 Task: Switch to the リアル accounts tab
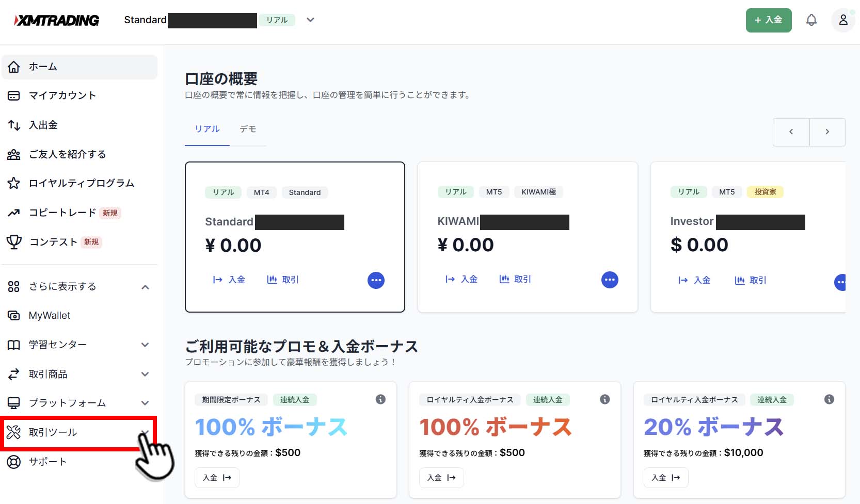click(207, 129)
